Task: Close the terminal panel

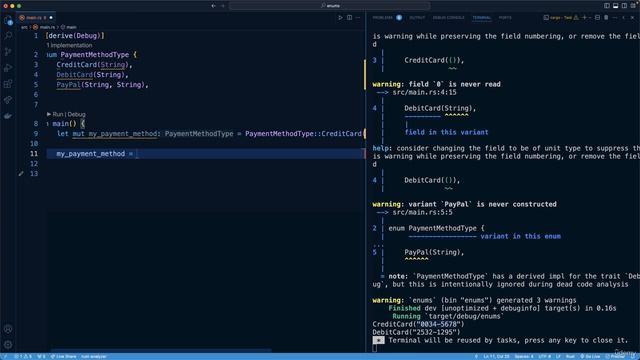Action: [x=633, y=18]
